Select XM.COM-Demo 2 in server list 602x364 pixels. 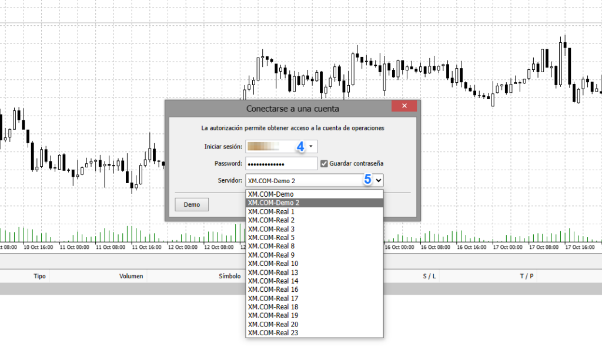coord(315,203)
